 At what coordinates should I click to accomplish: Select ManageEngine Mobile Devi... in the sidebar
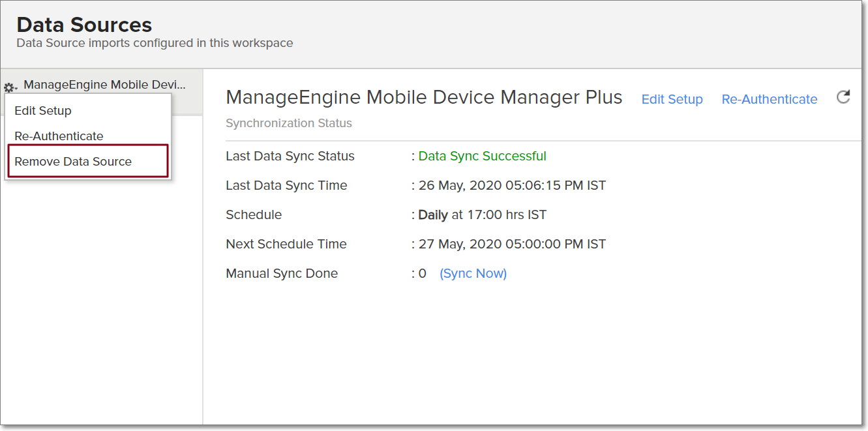coord(104,85)
